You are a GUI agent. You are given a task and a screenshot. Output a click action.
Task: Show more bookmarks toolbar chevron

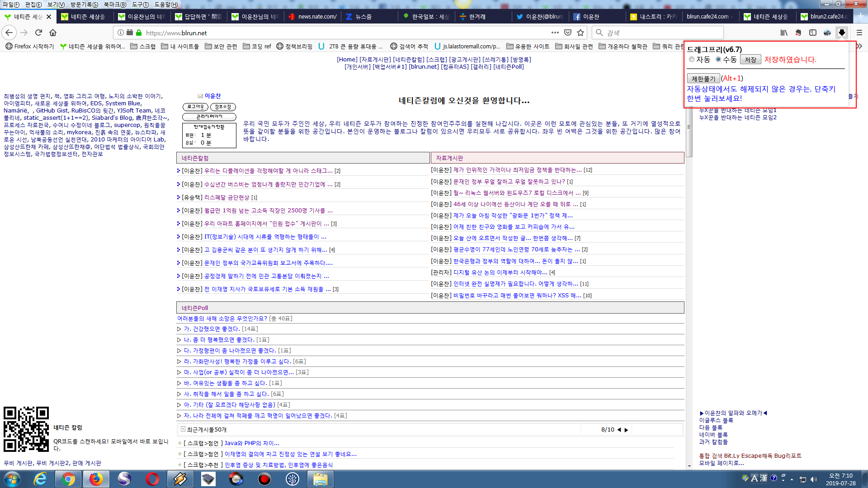[859, 46]
